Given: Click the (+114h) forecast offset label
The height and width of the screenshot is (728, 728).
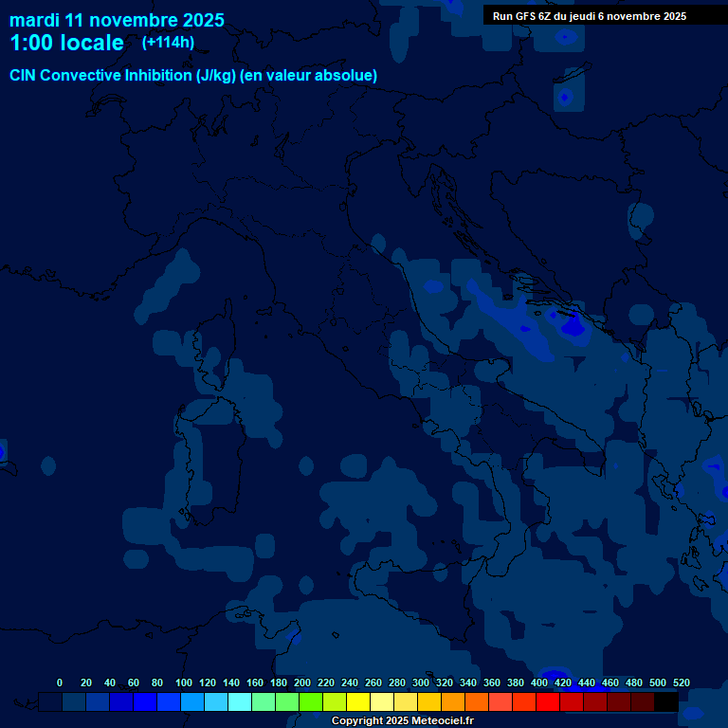Looking at the screenshot, I should (x=168, y=43).
